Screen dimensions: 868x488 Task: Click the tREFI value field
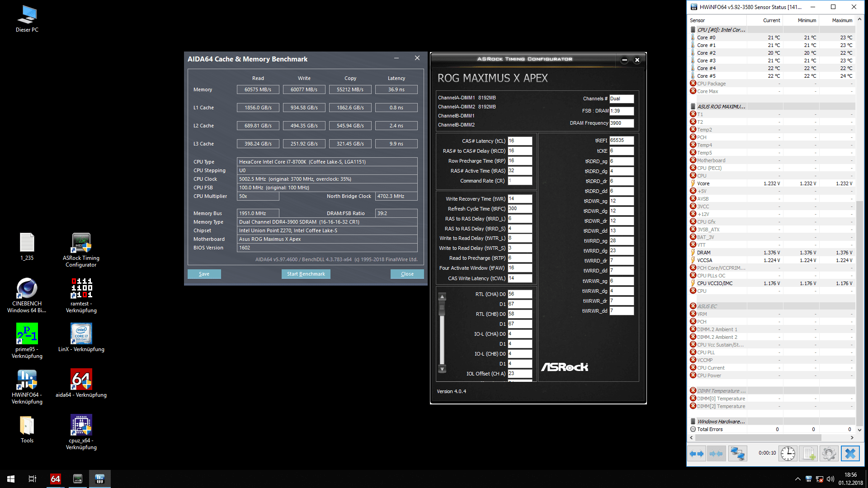pos(622,141)
